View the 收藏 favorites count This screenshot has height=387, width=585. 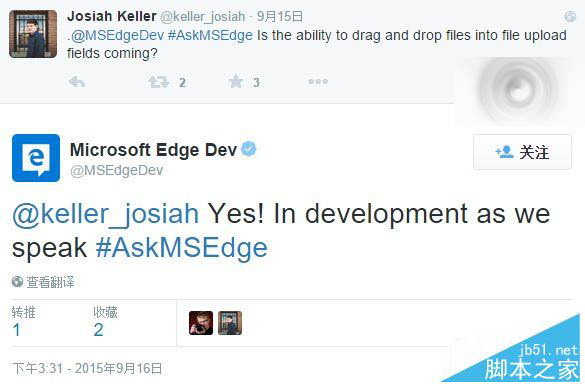tap(105, 322)
